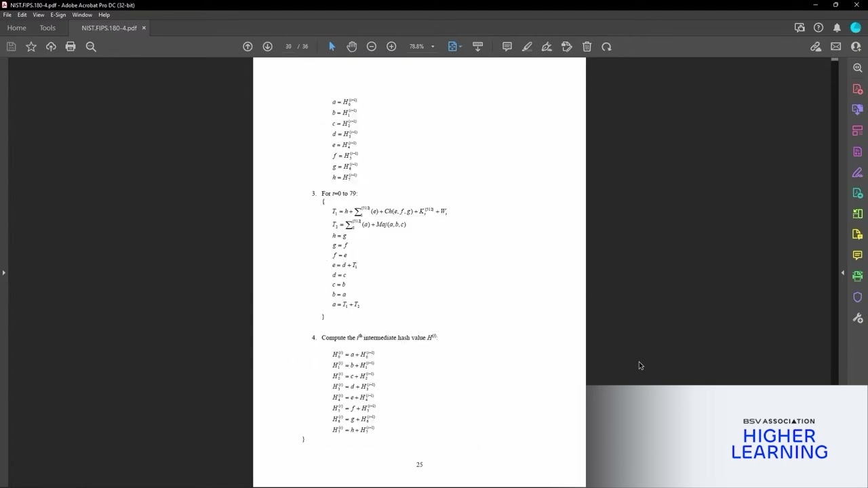Share a link to this file
868x488 pixels.
[x=816, y=47]
